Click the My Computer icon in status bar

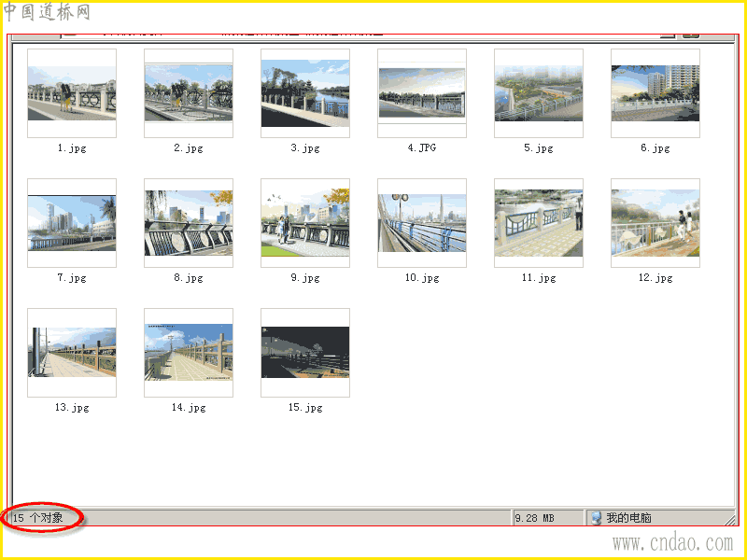click(x=596, y=518)
